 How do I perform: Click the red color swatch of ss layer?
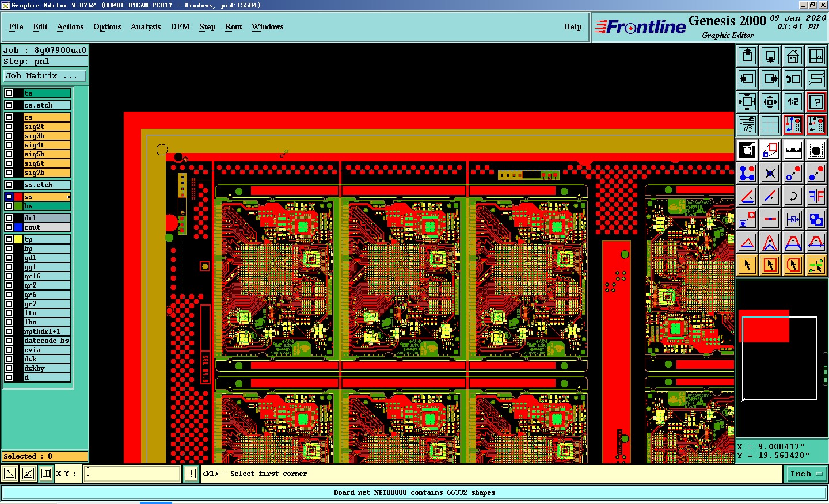(x=18, y=197)
